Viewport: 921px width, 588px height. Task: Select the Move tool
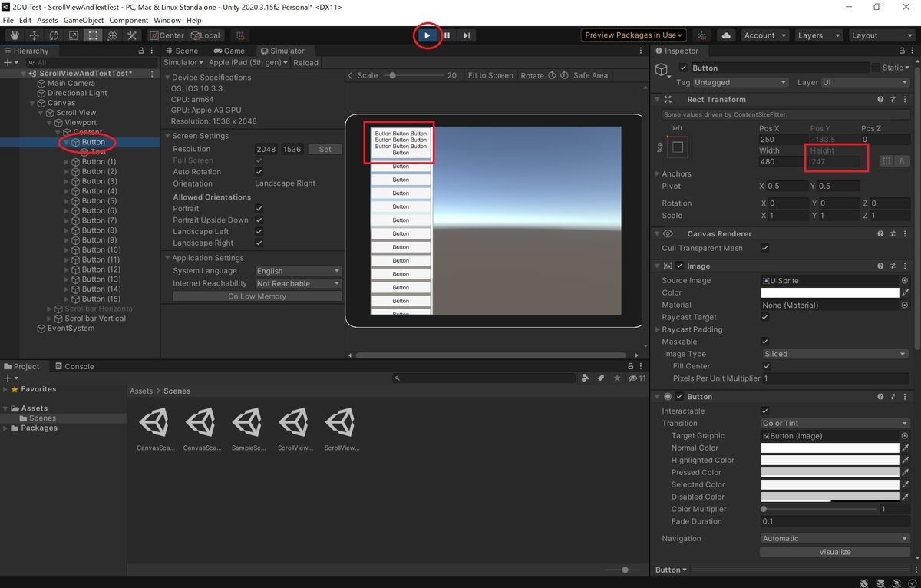pyautogui.click(x=35, y=35)
